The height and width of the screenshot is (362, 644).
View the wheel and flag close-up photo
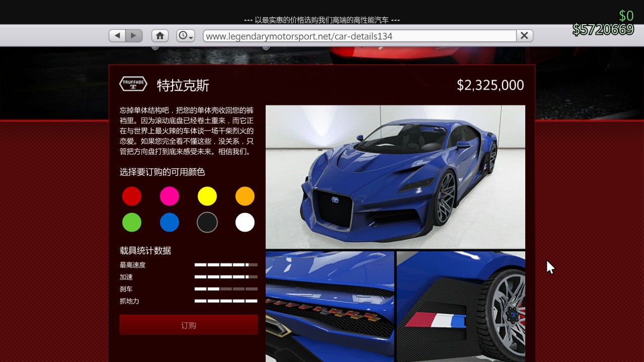pos(461,307)
